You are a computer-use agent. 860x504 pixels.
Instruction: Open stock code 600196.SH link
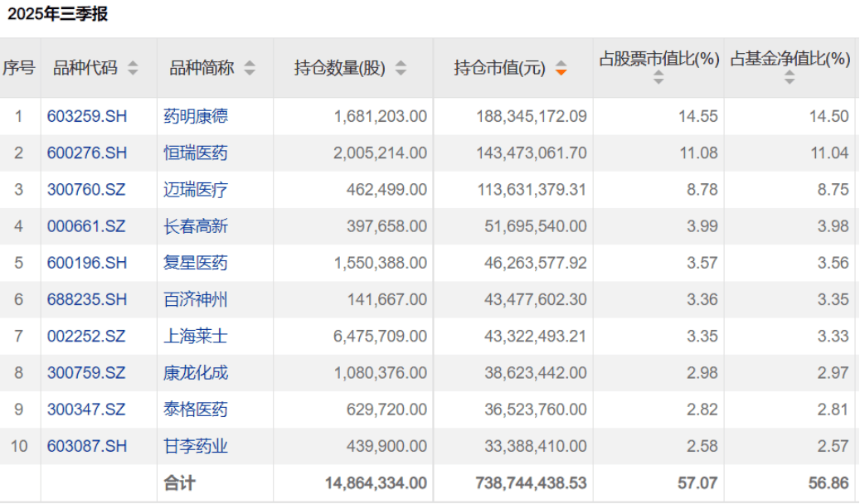pyautogui.click(x=86, y=263)
